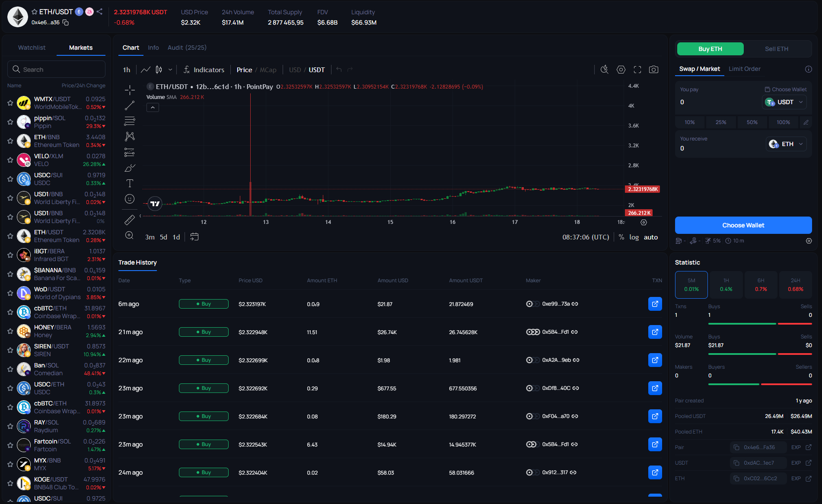Enter fullscreen chart mode
Image resolution: width=822 pixels, height=504 pixels.
coord(637,70)
